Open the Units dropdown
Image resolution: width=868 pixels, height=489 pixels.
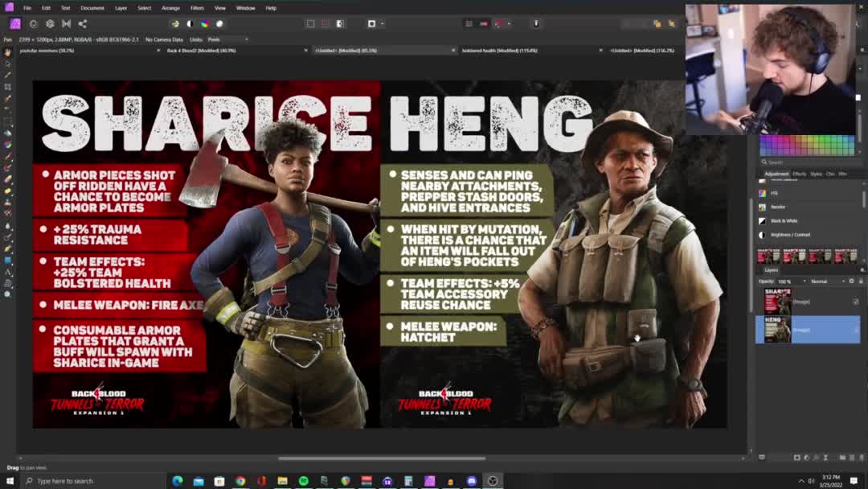[x=227, y=39]
